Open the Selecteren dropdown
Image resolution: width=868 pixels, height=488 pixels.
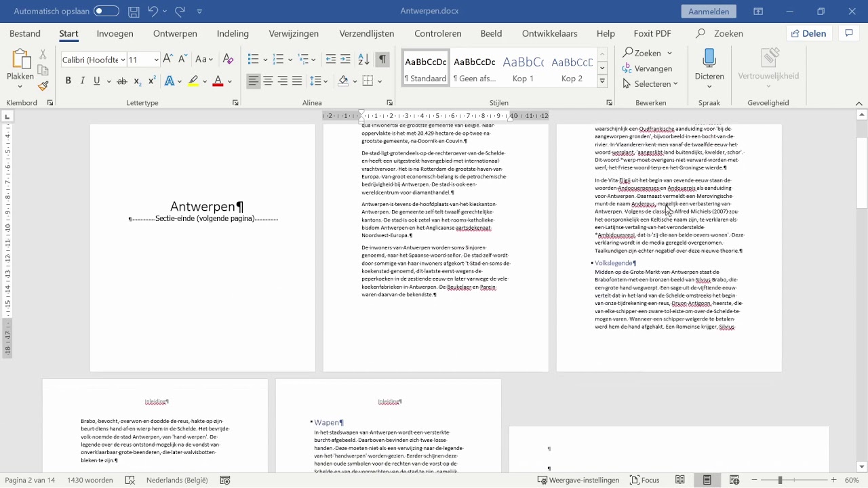pyautogui.click(x=650, y=84)
